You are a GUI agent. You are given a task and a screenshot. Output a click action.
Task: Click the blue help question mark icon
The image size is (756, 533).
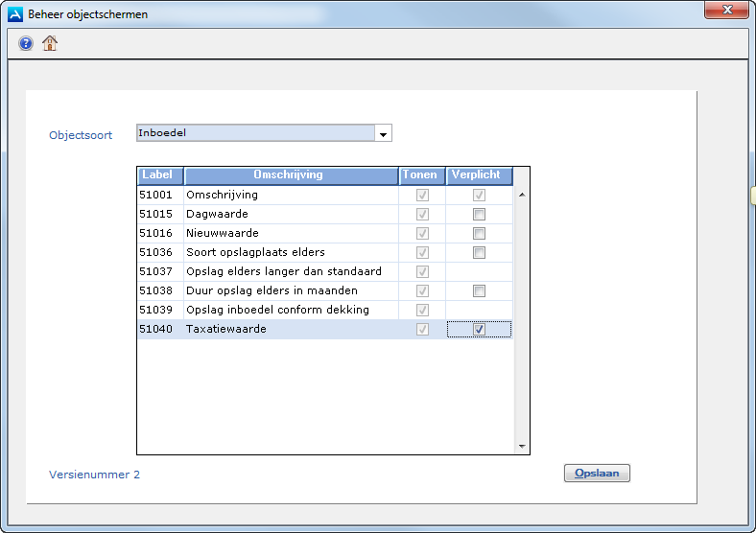(26, 43)
